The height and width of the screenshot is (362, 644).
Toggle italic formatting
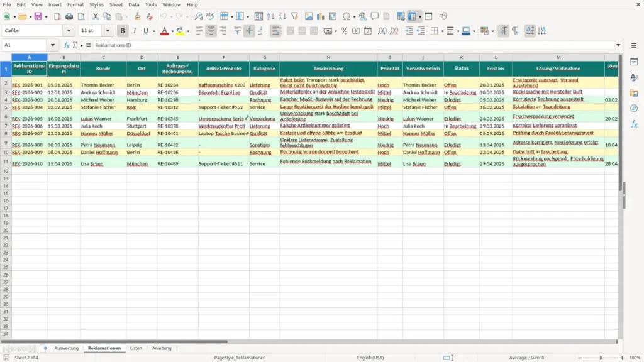pyautogui.click(x=135, y=31)
